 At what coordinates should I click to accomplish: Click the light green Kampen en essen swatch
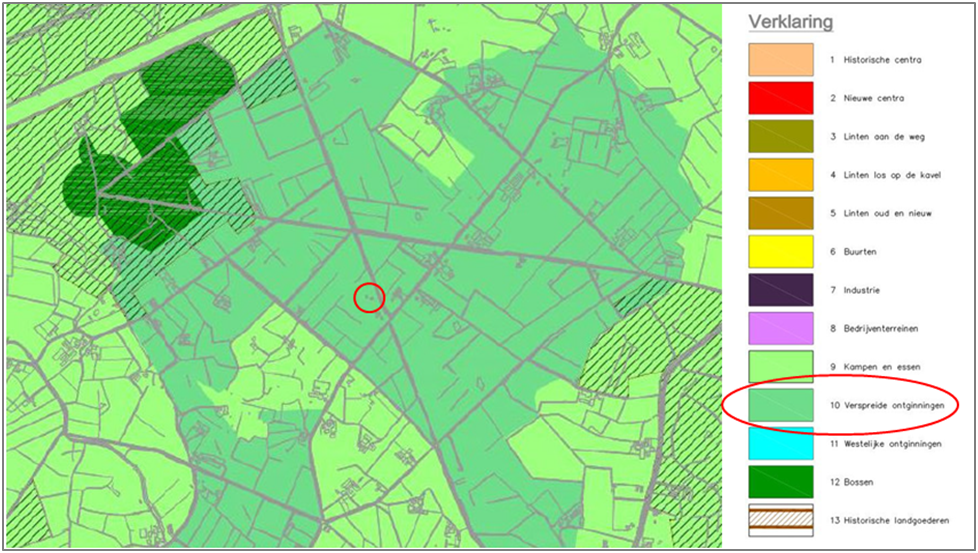click(x=781, y=367)
